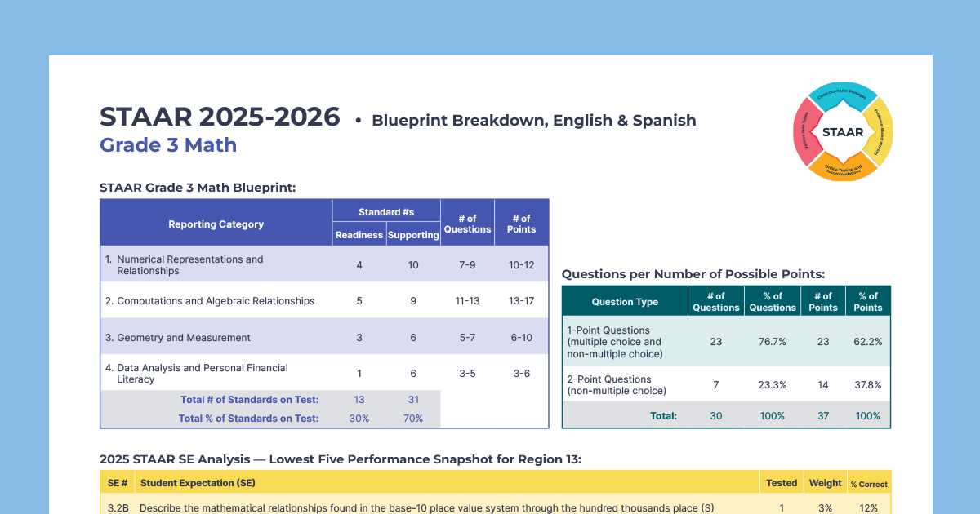Screen dimensions: 980x514
Task: Click '# of Questions' header in Question Type table
Action: point(716,302)
